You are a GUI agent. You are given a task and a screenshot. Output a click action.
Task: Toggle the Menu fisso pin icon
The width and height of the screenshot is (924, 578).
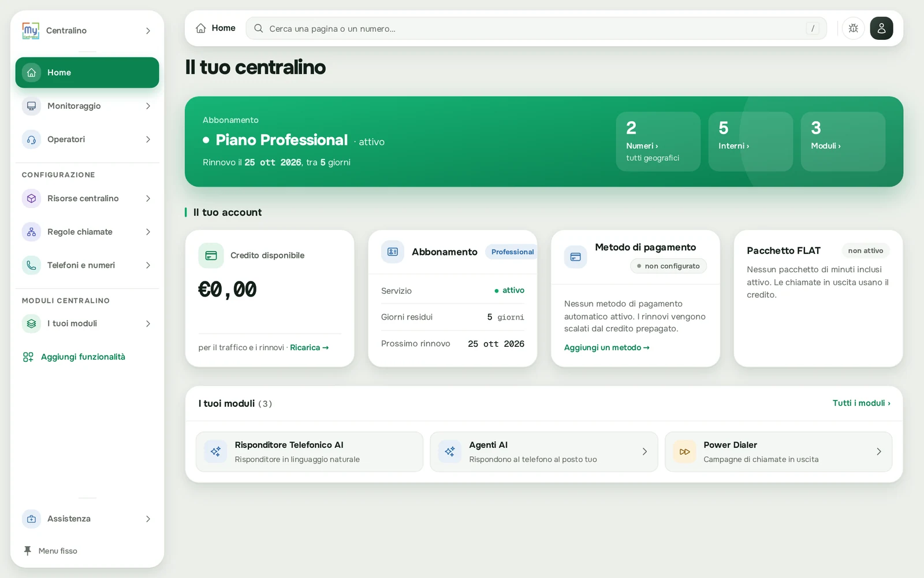point(27,551)
